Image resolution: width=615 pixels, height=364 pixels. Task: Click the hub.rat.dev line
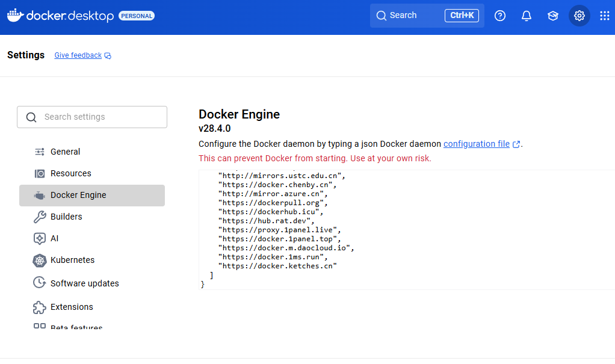267,221
